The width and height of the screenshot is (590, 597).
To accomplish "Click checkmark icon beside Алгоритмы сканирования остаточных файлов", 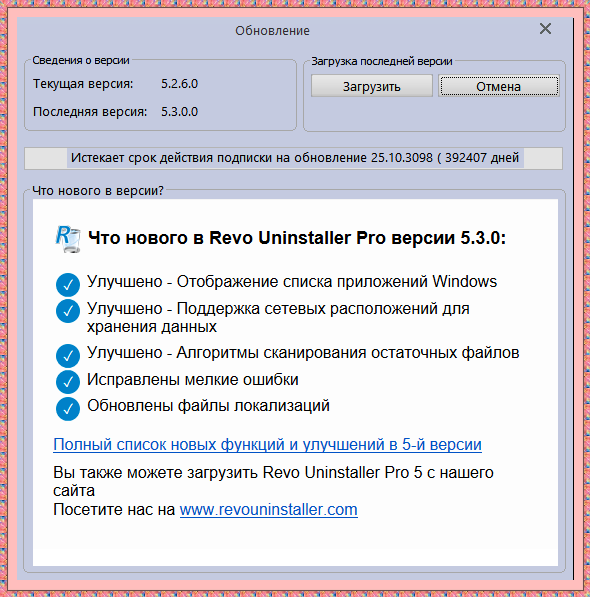I will (68, 355).
